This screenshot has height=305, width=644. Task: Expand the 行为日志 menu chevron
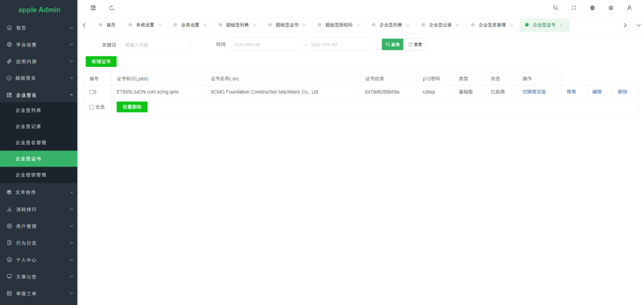72,243
